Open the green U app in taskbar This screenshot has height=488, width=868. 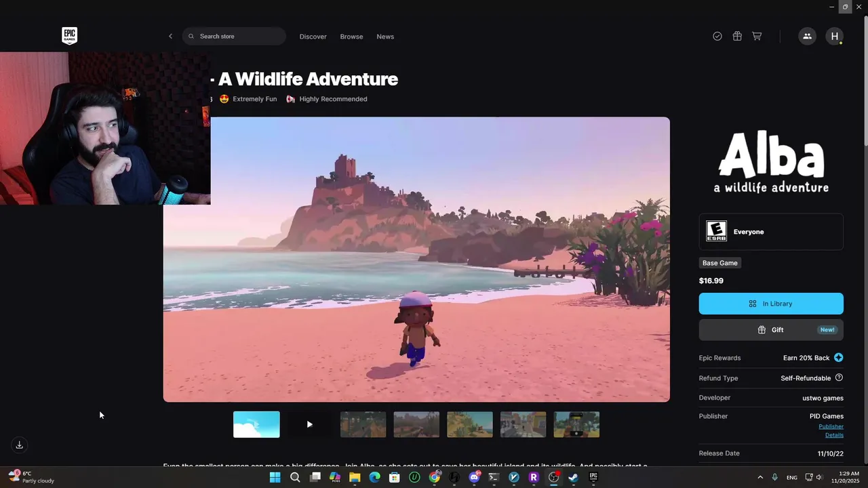click(414, 477)
